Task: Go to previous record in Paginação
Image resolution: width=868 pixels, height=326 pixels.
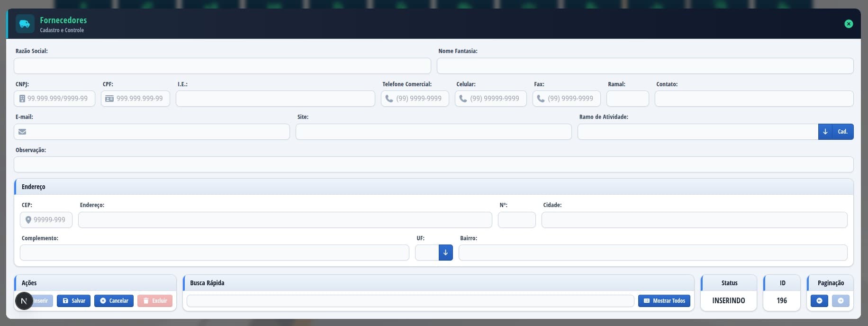Action: 819,301
